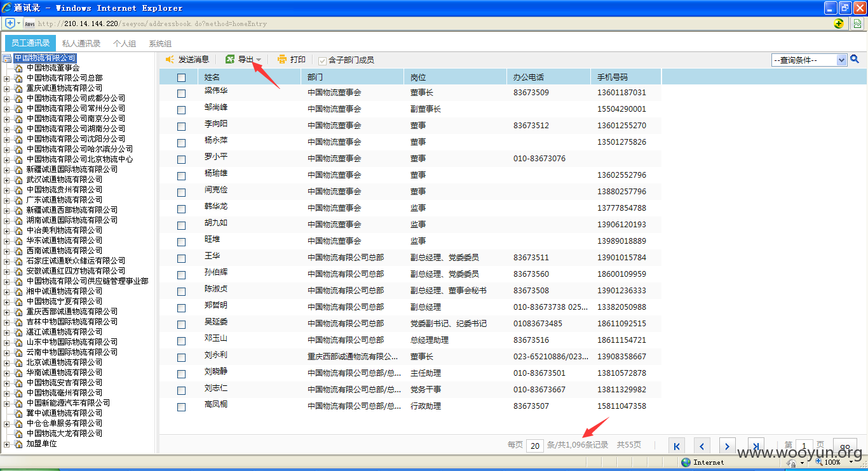
Task: Click the zoom magnifier in the status bar
Action: click(x=819, y=462)
